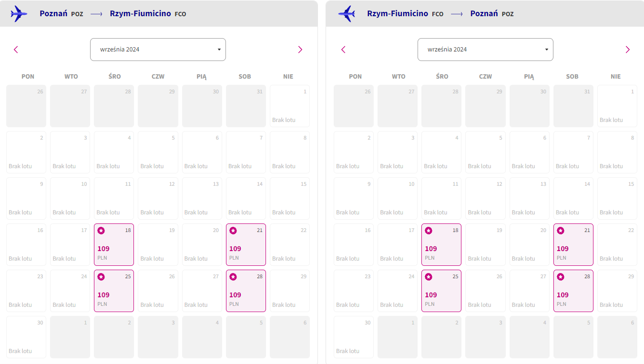The image size is (644, 364).
Task: Go to previous month in Rome–Poznań calendar
Action: (x=343, y=50)
